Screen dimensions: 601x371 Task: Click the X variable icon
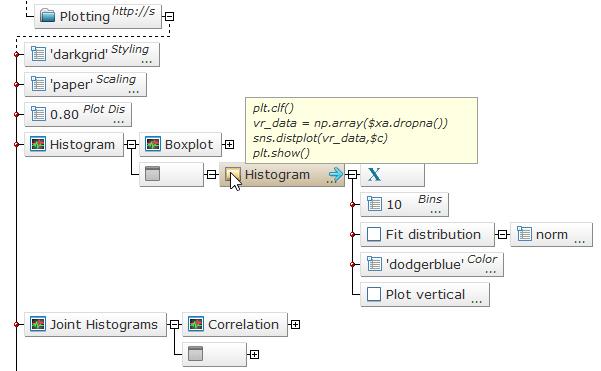click(374, 174)
